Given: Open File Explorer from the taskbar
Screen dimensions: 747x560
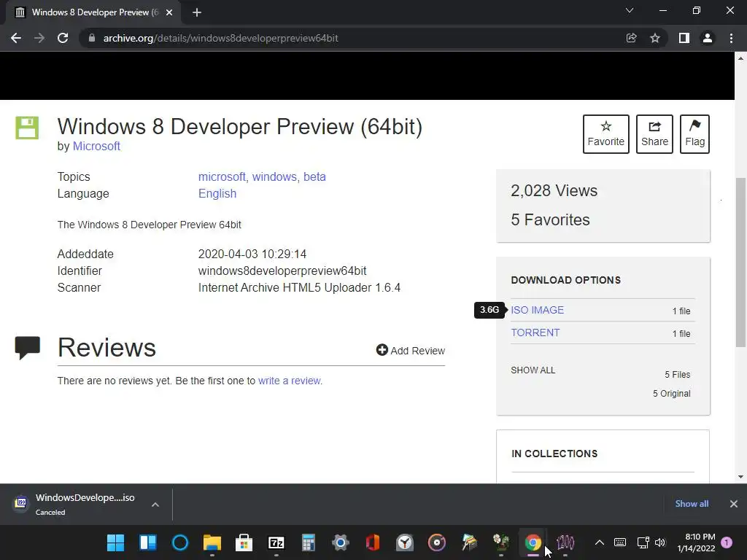Looking at the screenshot, I should [x=212, y=542].
